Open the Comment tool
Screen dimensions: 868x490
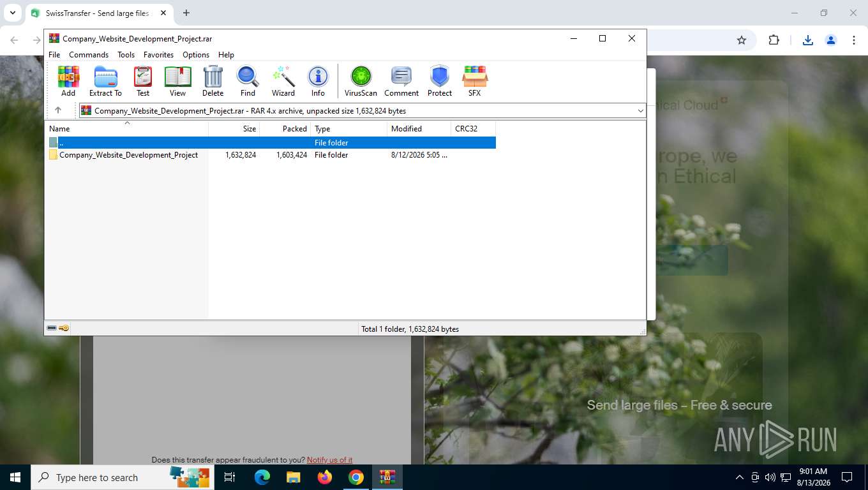401,81
